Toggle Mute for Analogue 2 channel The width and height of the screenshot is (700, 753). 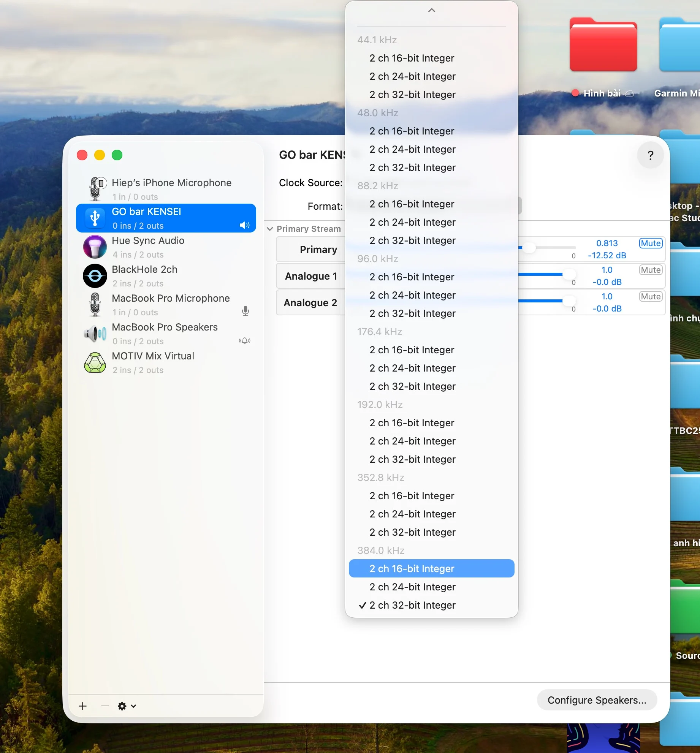pyautogui.click(x=651, y=296)
